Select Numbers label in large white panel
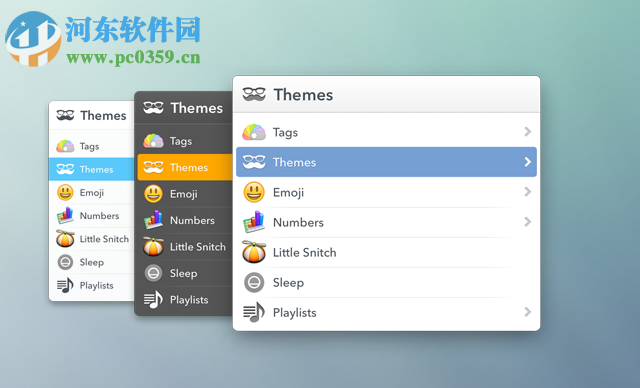The height and width of the screenshot is (388, 640). coord(298,222)
